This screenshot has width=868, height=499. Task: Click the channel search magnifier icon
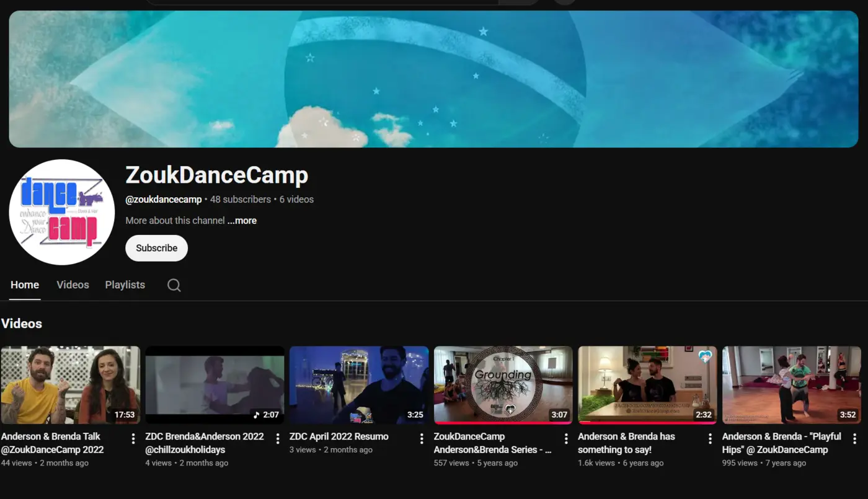click(x=174, y=285)
